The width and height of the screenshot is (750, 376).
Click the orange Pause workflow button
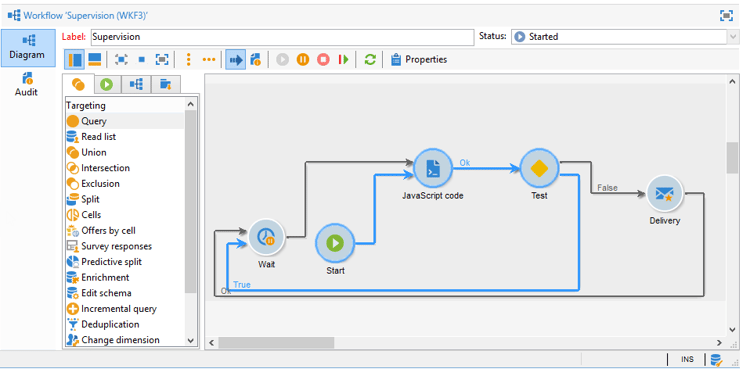click(303, 60)
